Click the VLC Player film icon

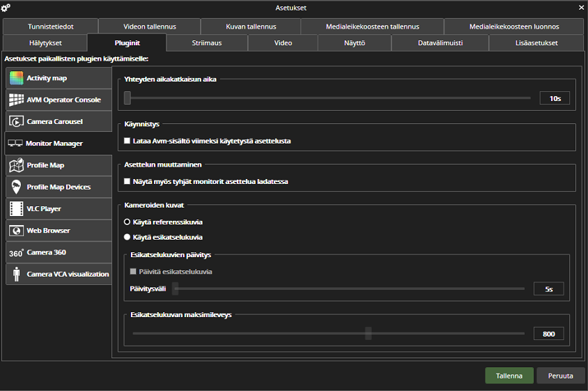[16, 208]
